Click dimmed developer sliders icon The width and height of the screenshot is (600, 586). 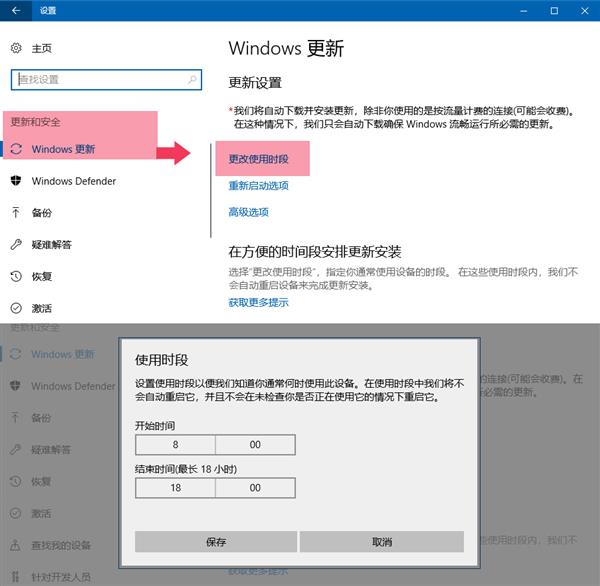pyautogui.click(x=15, y=576)
